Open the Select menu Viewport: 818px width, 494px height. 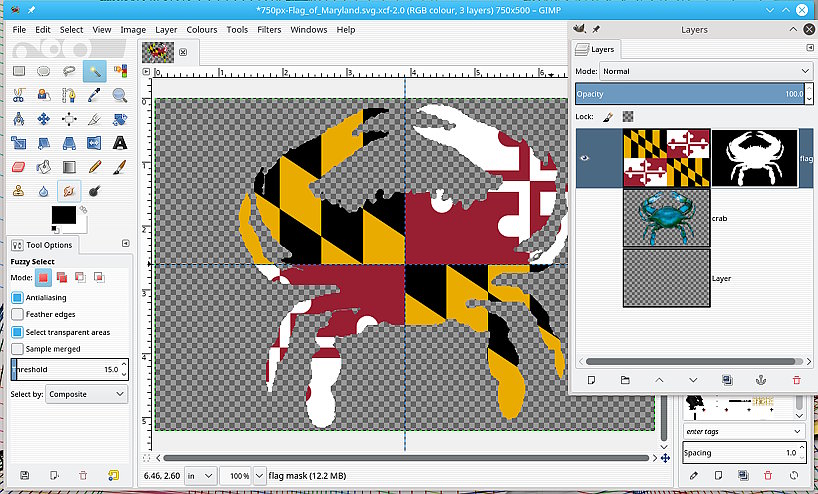(71, 30)
